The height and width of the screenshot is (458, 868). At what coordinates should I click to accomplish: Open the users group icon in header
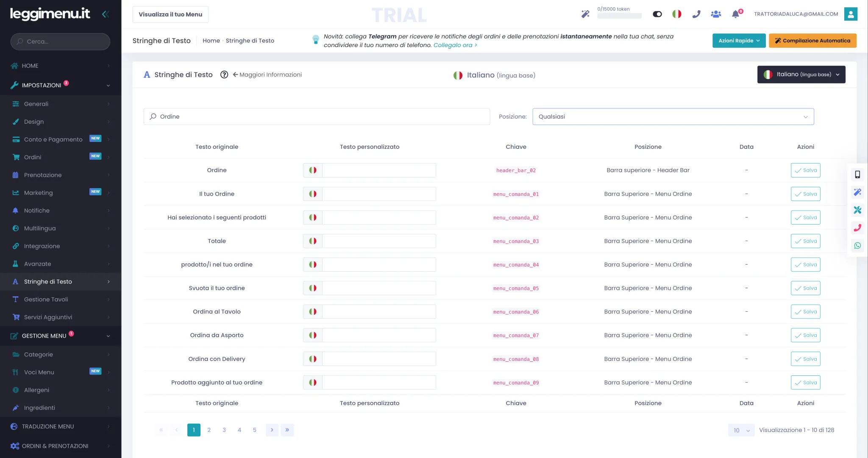[716, 14]
